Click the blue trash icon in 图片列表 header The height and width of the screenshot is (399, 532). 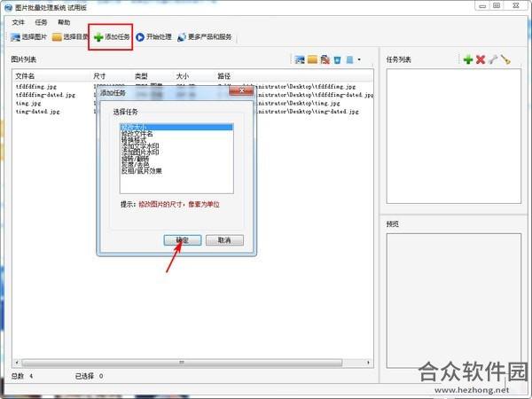[x=337, y=59]
